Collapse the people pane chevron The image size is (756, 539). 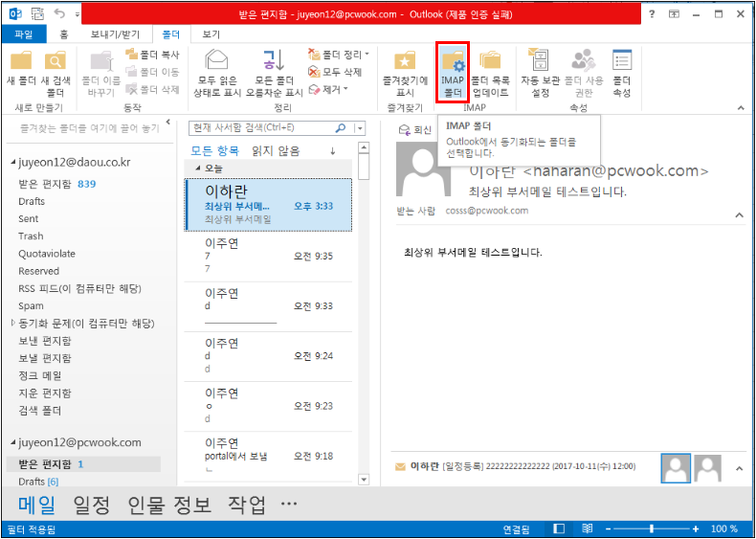[x=739, y=468]
